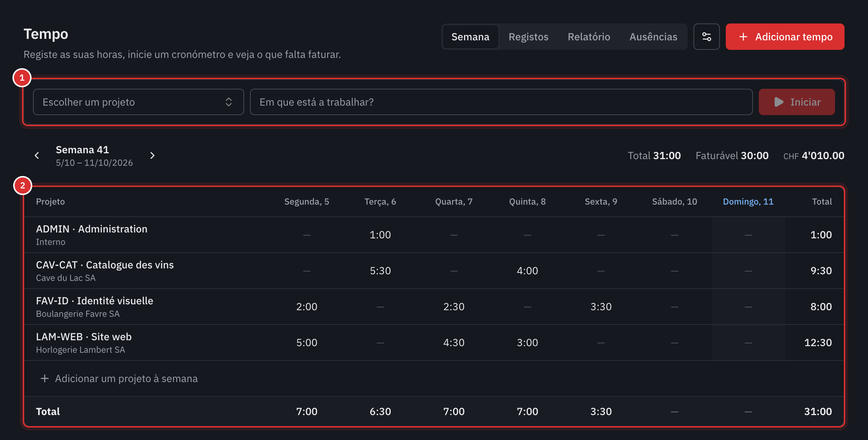Screen dimensions: 868x440
Task: Click the Domingo, 11 column header
Action: pyautogui.click(x=748, y=202)
